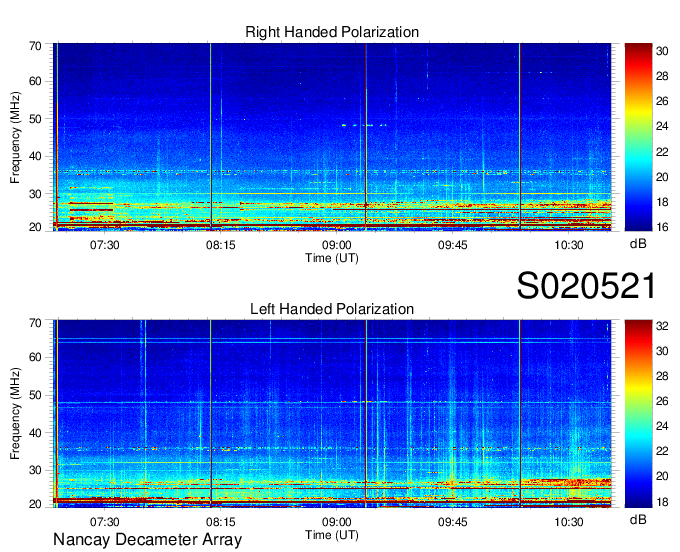
Task: Click 09:45 tick under Right Handed plot
Action: [x=452, y=245]
